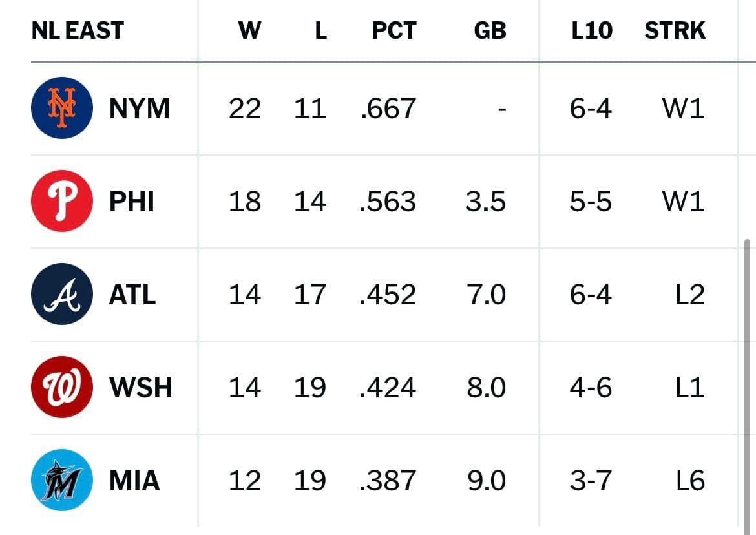This screenshot has width=756, height=535.
Task: Select the Mets standings row
Action: coord(378,108)
